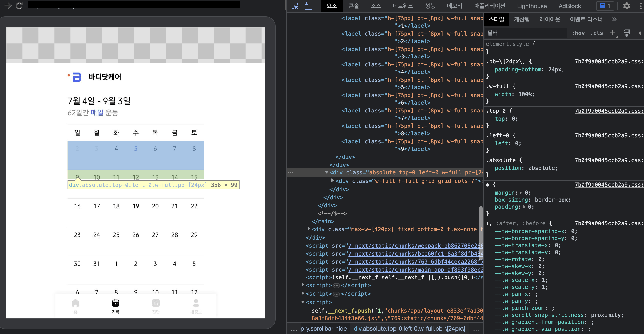Select the 레이아웃 Layout pane tab

[x=550, y=19]
